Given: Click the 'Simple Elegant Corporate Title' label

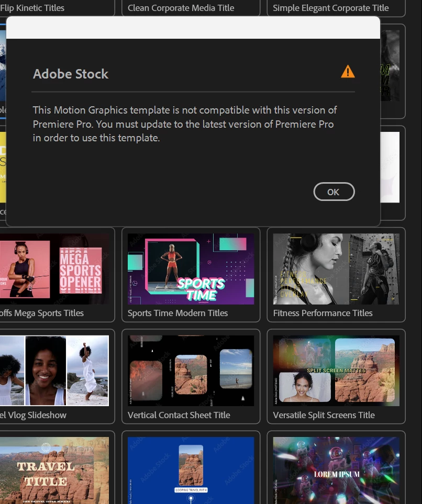Looking at the screenshot, I should click(x=331, y=8).
